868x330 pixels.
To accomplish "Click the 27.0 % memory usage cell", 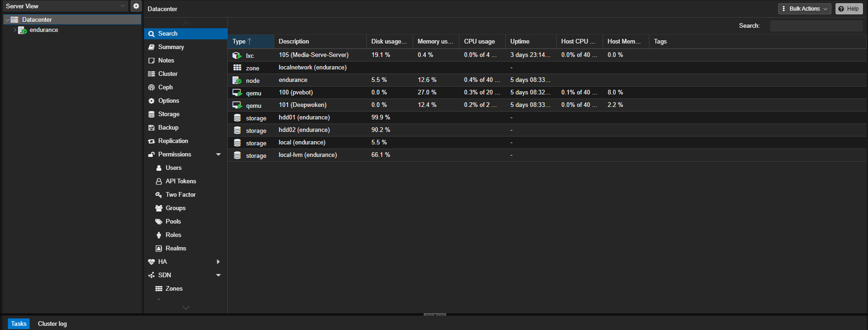I will tap(436, 93).
